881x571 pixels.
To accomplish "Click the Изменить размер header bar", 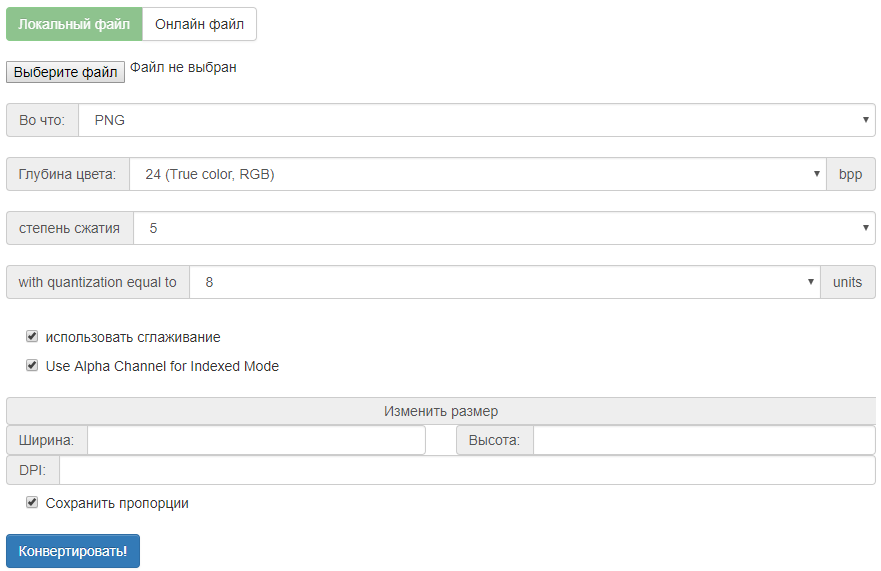I will tap(441, 411).
